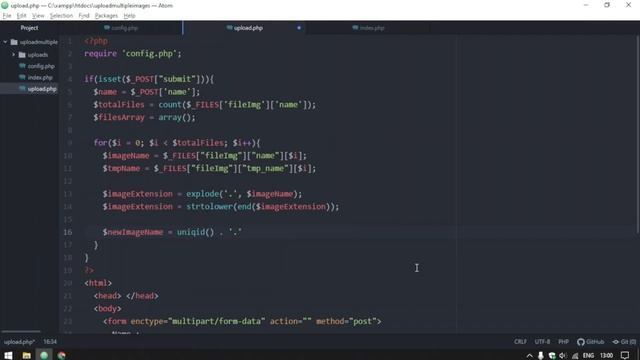
Task: Open the Edit menu
Action: click(x=21, y=16)
